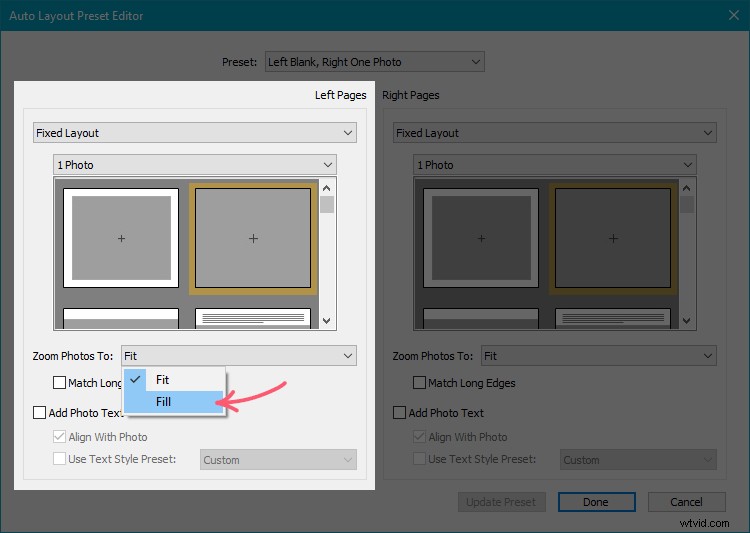The image size is (750, 533).
Task: Open Left Pages Fixed Layout dropdown
Action: pos(195,133)
